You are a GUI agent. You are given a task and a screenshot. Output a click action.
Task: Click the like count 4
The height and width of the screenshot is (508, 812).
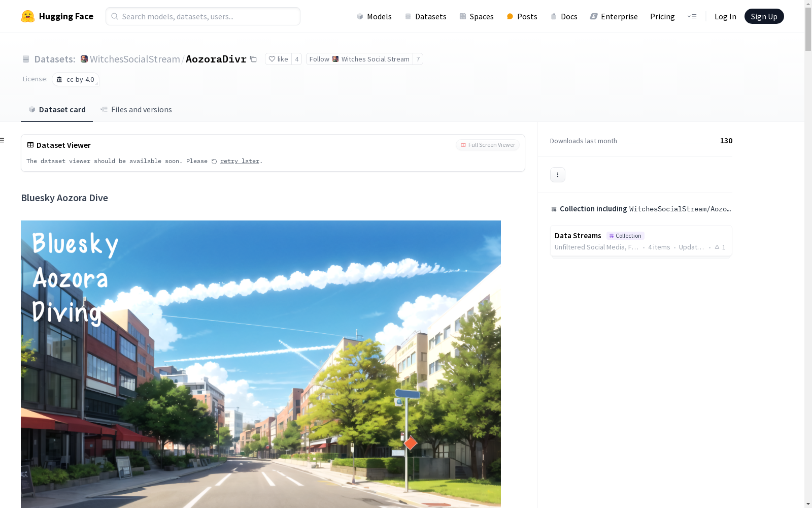tap(297, 59)
